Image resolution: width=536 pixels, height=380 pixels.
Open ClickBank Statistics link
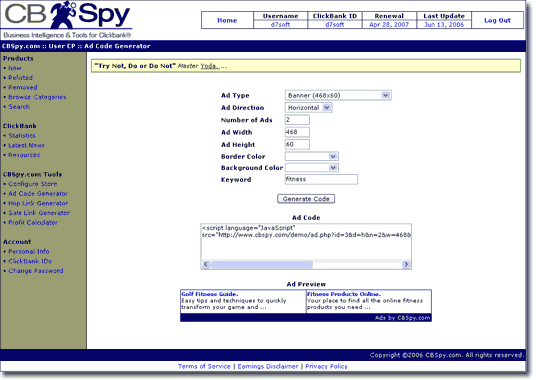pos(22,136)
